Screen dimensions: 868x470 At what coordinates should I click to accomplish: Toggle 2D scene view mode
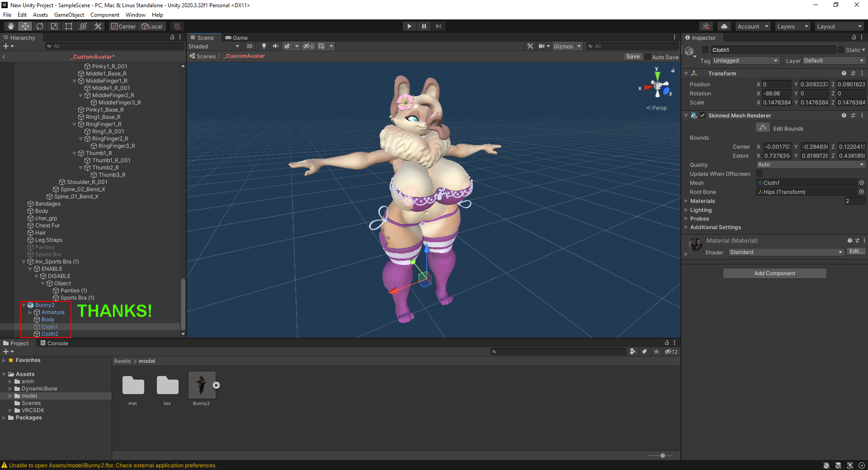[x=250, y=46]
